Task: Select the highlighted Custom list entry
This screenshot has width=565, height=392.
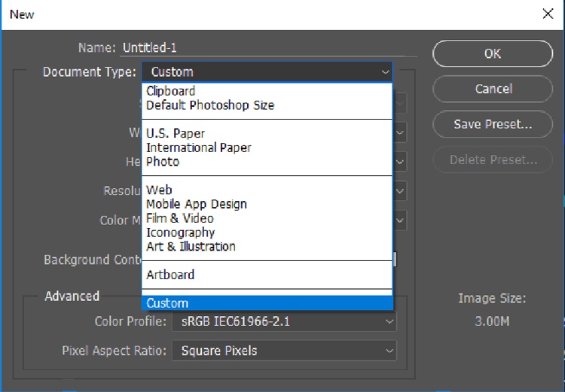Action: (267, 303)
